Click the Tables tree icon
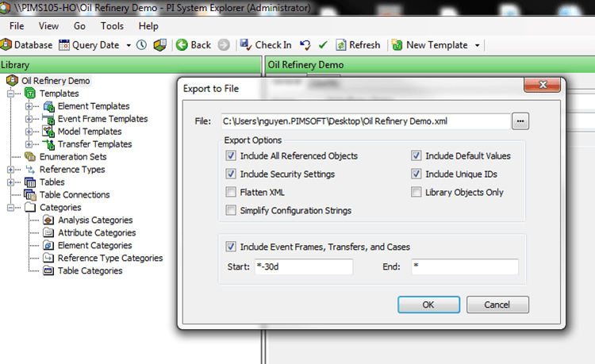The image size is (595, 364). tap(30, 182)
